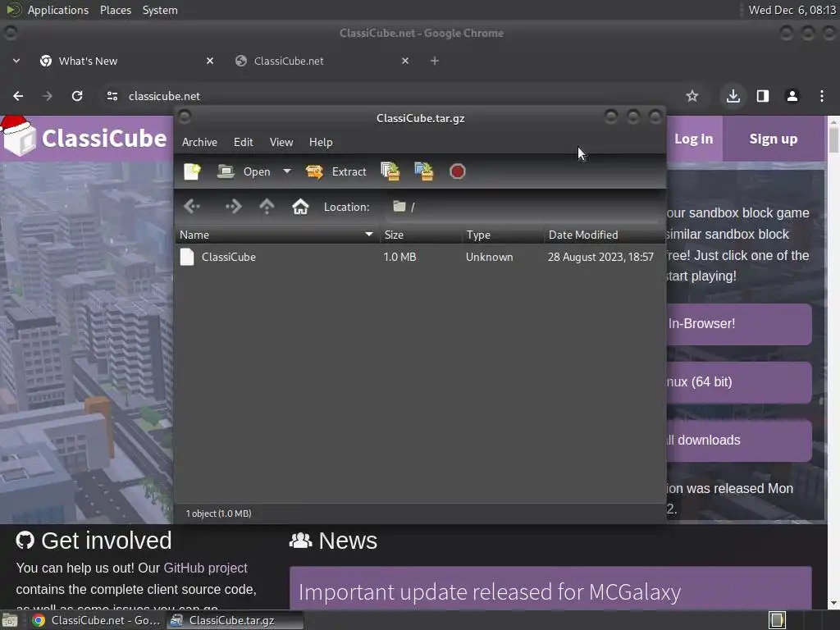Click the Log in link

[693, 139]
